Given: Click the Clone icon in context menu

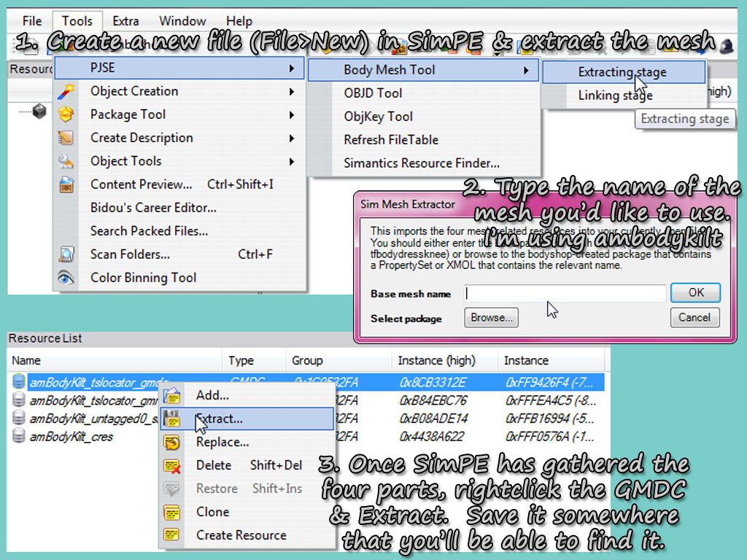Looking at the screenshot, I should [171, 512].
